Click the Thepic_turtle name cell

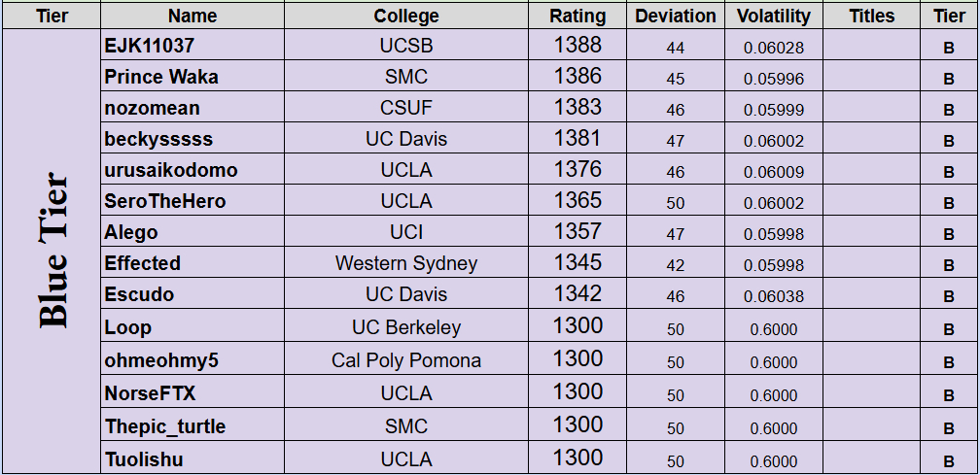coord(165,426)
